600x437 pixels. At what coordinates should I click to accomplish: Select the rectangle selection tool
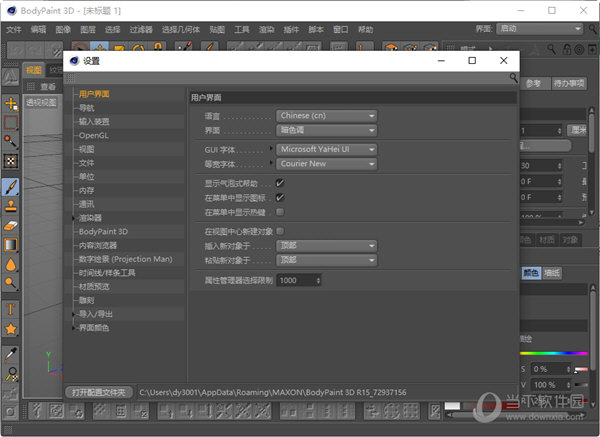pyautogui.click(x=11, y=122)
